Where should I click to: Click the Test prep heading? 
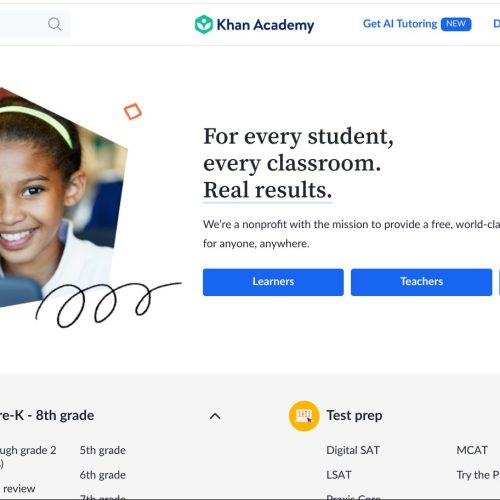[x=354, y=416]
